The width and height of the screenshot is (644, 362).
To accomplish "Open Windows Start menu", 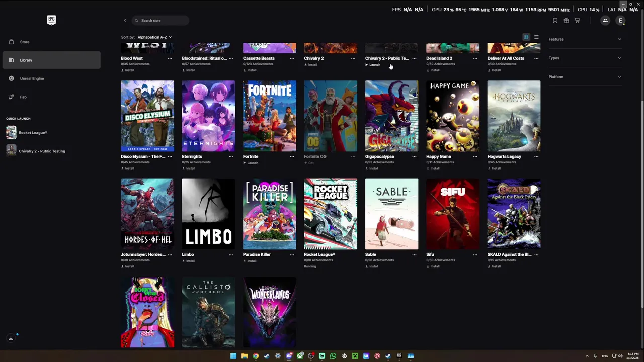I will (233, 356).
